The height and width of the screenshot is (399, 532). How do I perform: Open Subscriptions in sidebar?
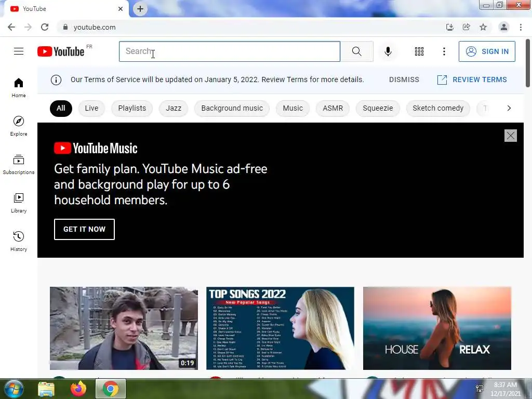(x=19, y=165)
